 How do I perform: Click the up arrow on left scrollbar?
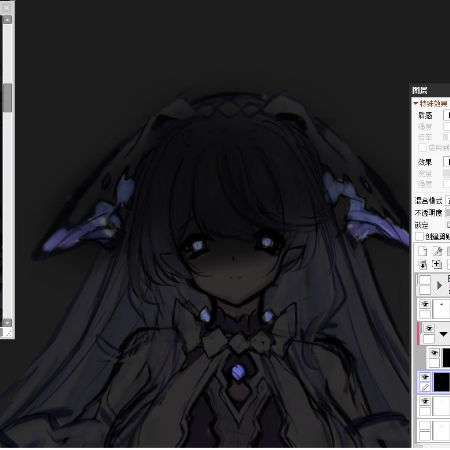[x=7, y=20]
